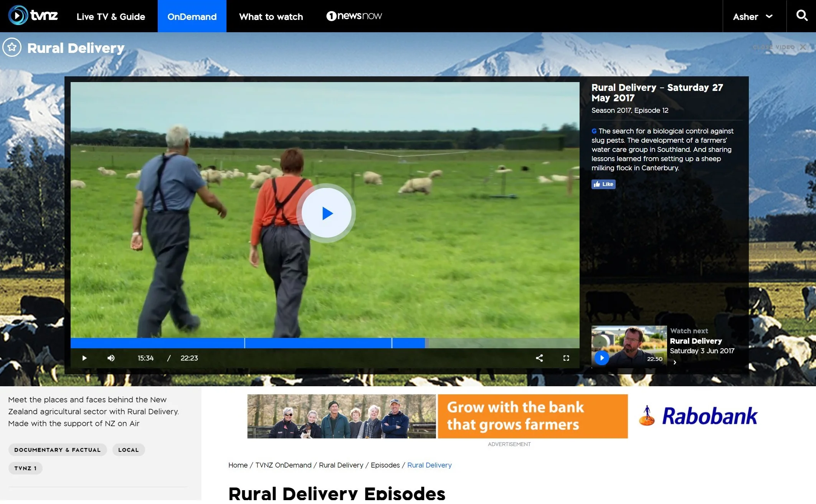
Task: Go to 1 News Now link
Action: [354, 16]
